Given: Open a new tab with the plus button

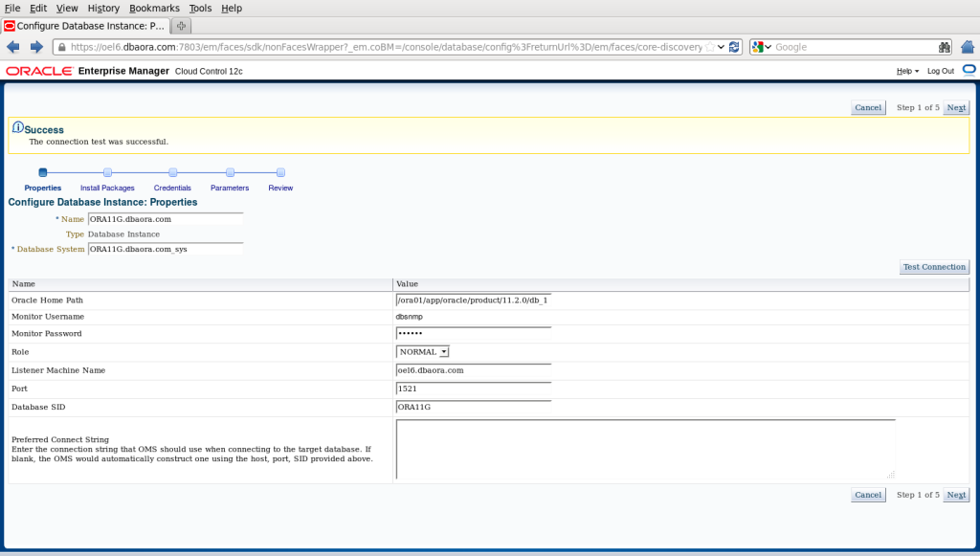Looking at the screenshot, I should (181, 26).
